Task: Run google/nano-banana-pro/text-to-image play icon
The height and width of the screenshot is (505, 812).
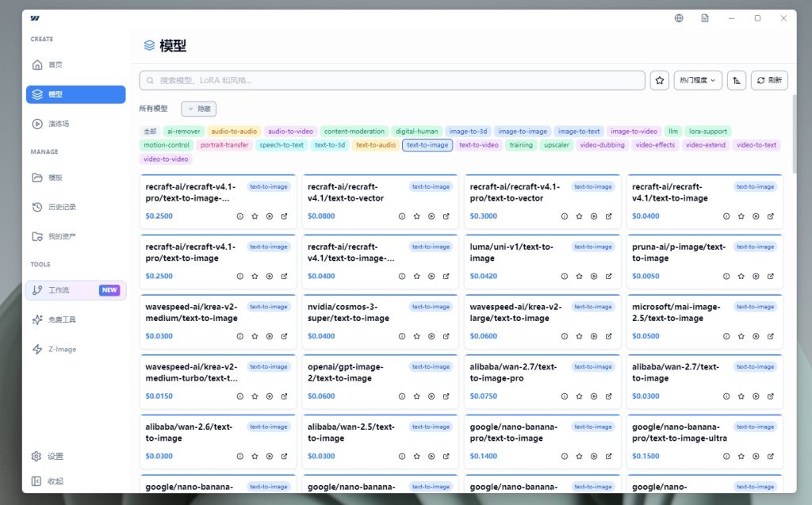Action: pos(593,457)
